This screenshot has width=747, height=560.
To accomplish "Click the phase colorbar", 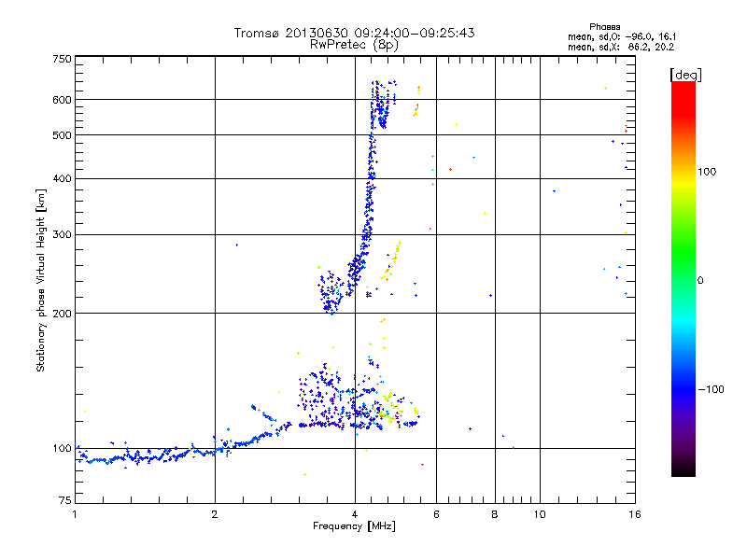I will click(x=684, y=279).
